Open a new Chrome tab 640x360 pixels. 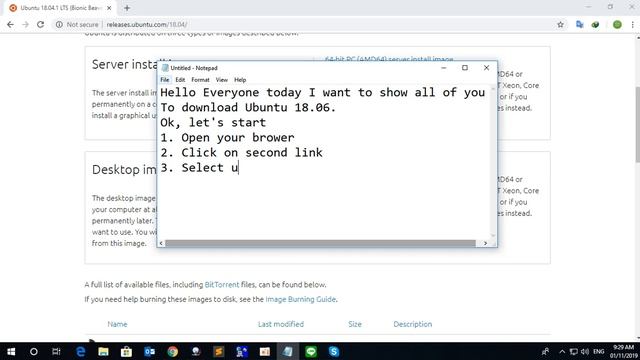pos(127,8)
